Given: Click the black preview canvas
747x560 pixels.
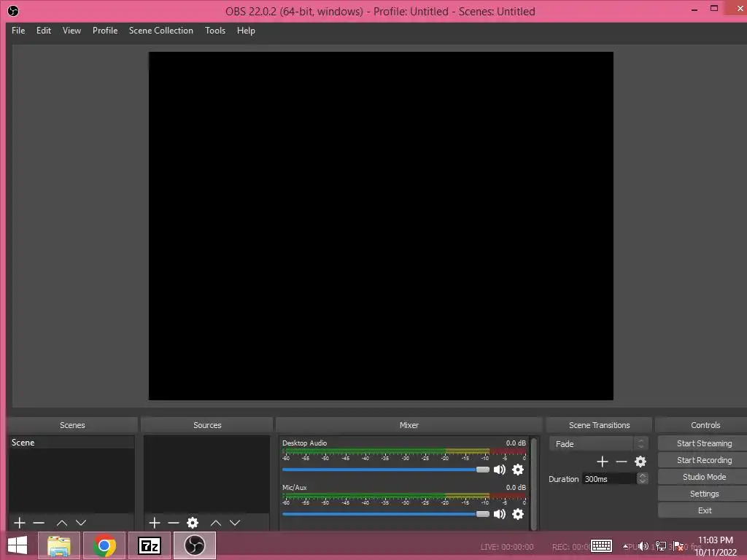Looking at the screenshot, I should pos(381,226).
